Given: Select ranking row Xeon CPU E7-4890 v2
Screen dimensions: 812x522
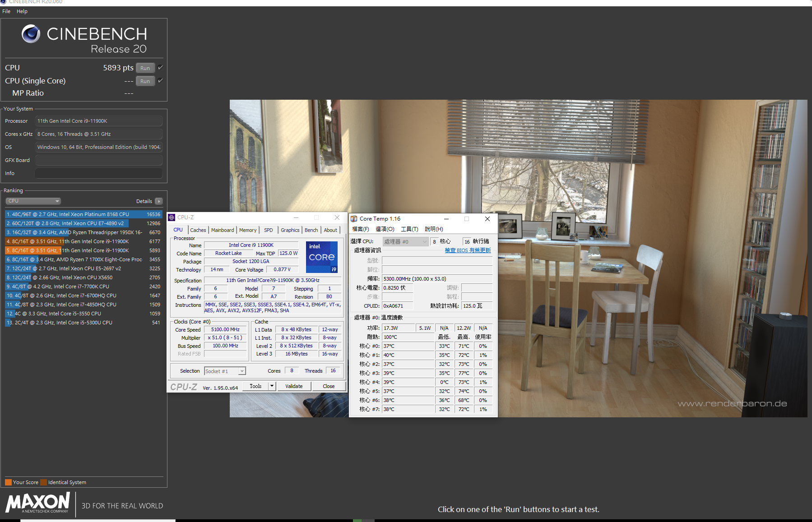Looking at the screenshot, I should 84,223.
